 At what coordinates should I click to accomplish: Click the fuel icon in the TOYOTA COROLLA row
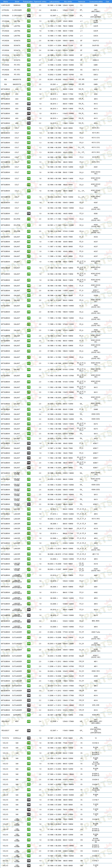29,738
